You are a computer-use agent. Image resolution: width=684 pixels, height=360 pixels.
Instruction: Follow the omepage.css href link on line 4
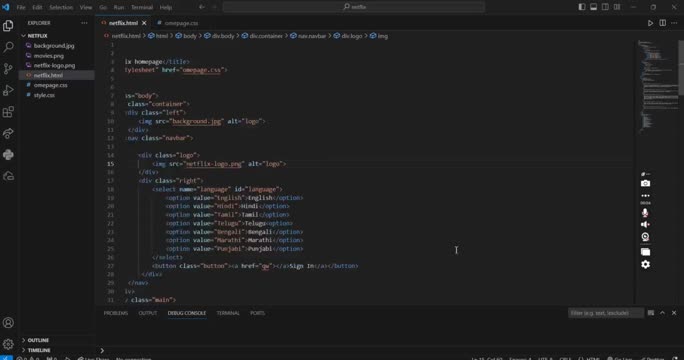pos(202,70)
